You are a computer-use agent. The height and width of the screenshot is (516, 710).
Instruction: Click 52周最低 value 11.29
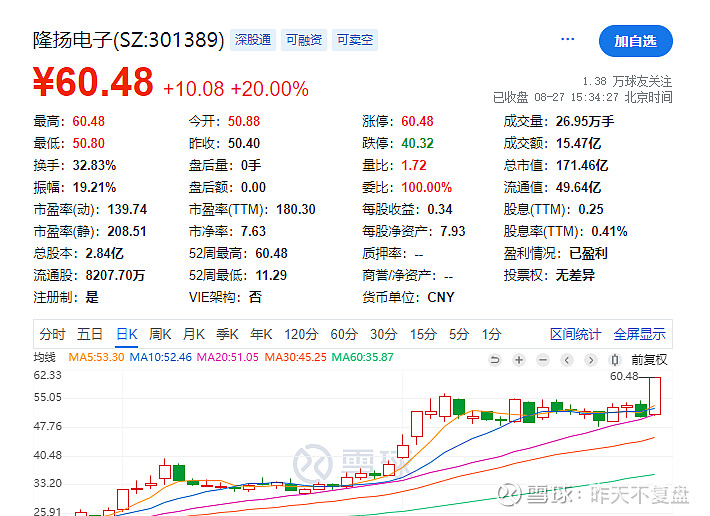click(271, 275)
